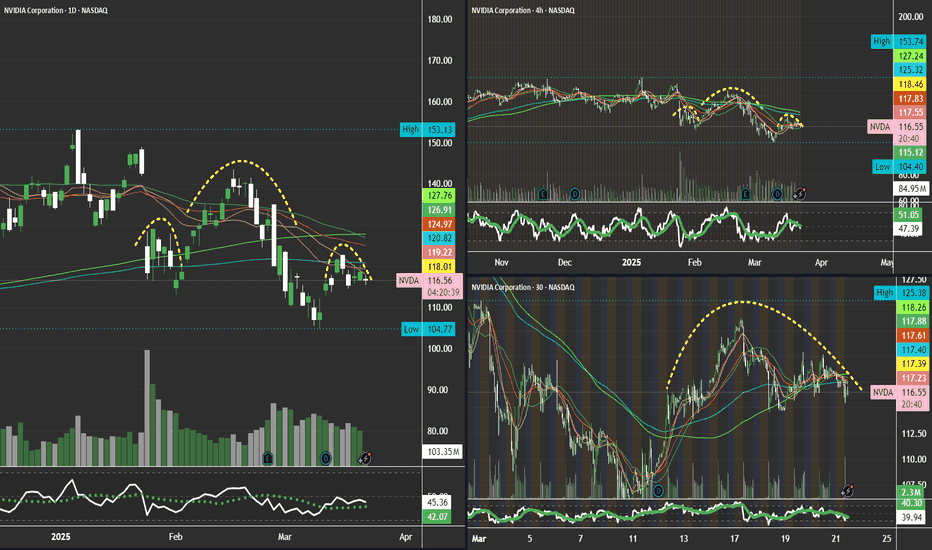Click NVDA 116.55 label on 30-minute chart
Image resolution: width=932 pixels, height=550 pixels.
[900, 392]
